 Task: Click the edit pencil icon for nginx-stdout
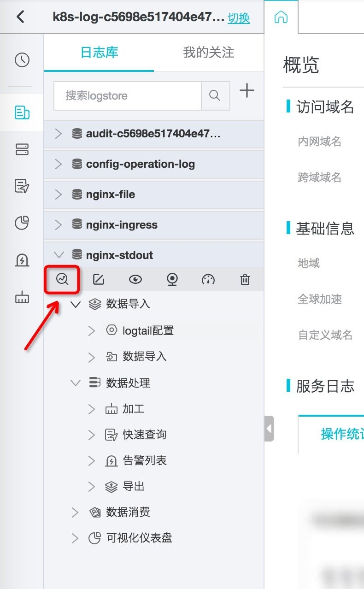[x=98, y=279]
